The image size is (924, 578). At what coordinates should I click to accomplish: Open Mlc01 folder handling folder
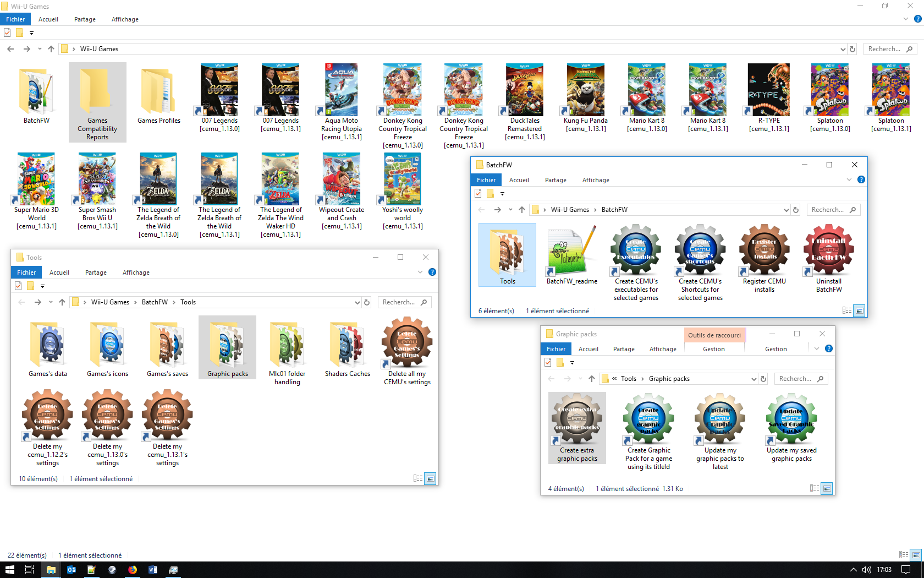click(288, 351)
